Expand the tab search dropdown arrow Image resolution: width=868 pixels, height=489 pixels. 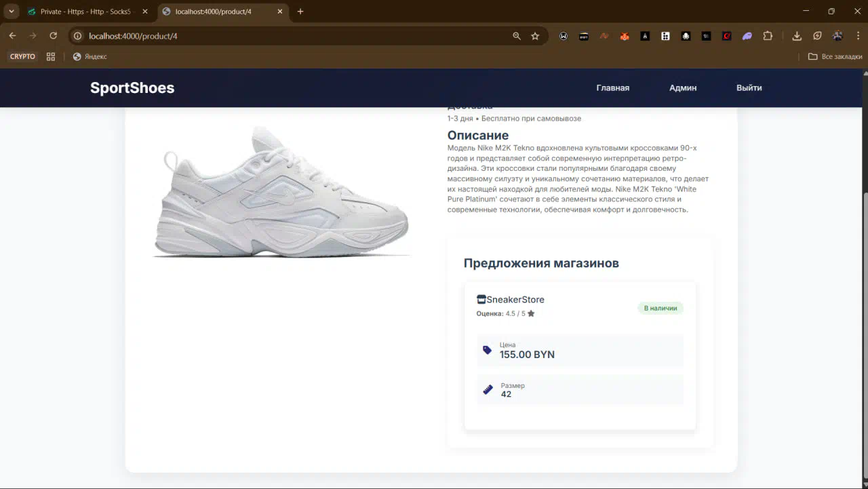coord(12,12)
